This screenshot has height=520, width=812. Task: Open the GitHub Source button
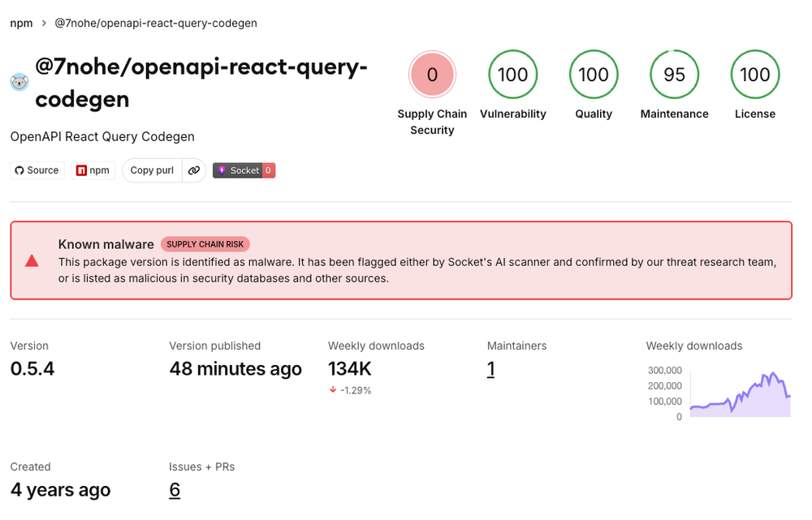(37, 170)
